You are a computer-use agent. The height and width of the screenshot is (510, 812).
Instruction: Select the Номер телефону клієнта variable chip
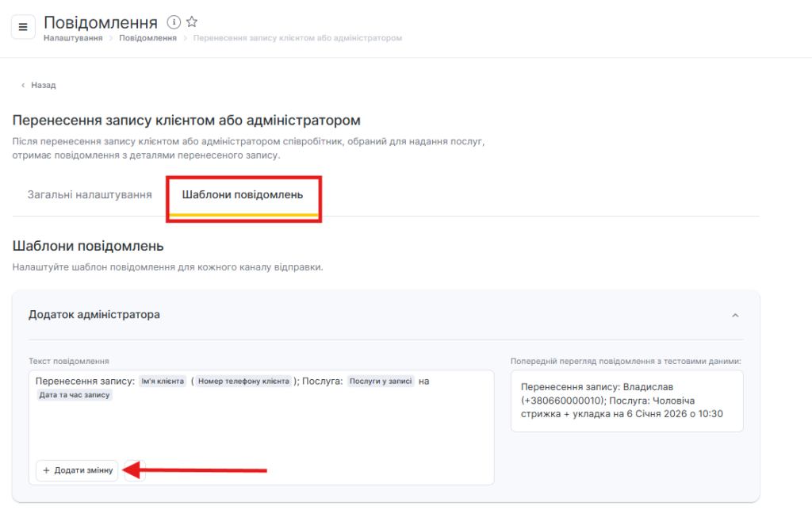coord(243,382)
